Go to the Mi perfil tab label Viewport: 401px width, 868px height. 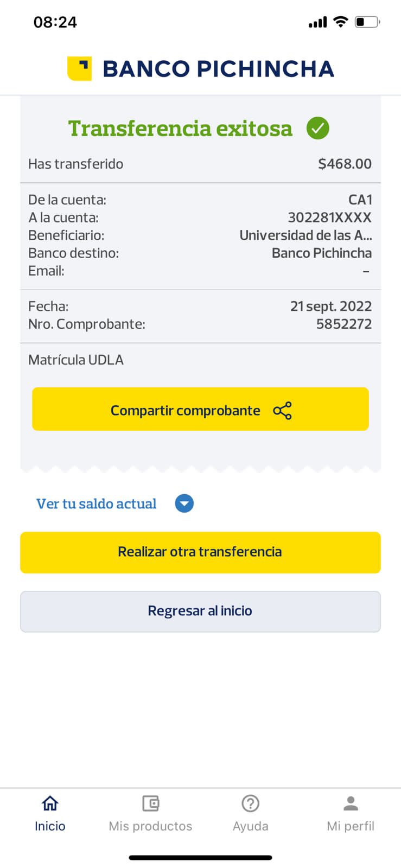tap(351, 826)
